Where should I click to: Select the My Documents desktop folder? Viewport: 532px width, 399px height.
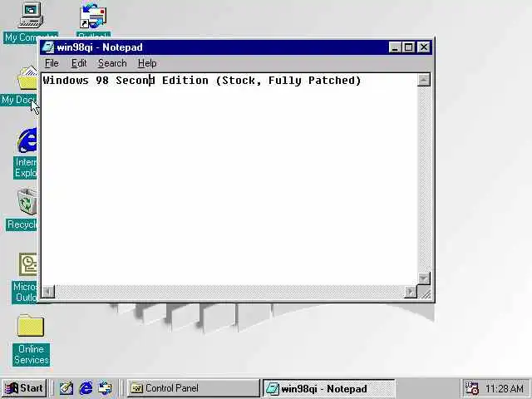27,78
